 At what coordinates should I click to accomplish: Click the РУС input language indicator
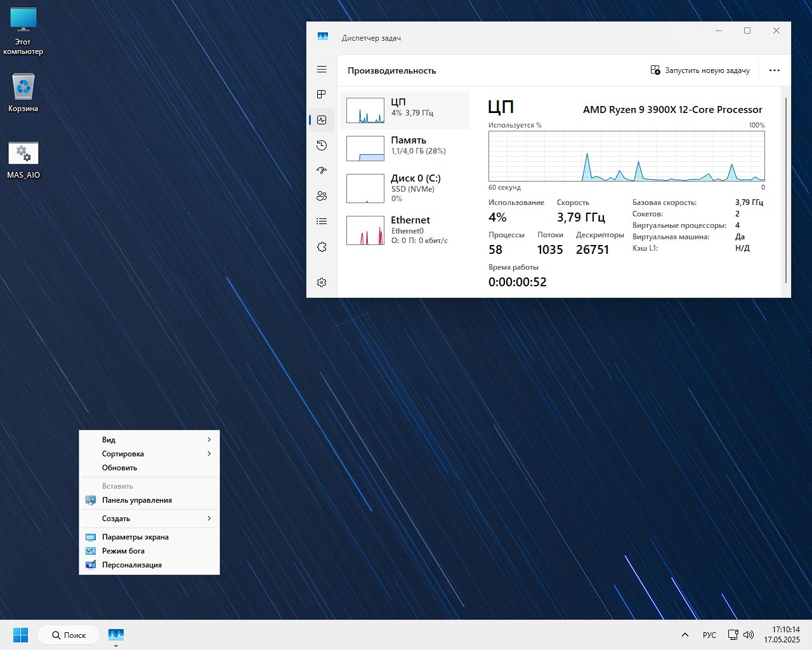tap(709, 635)
